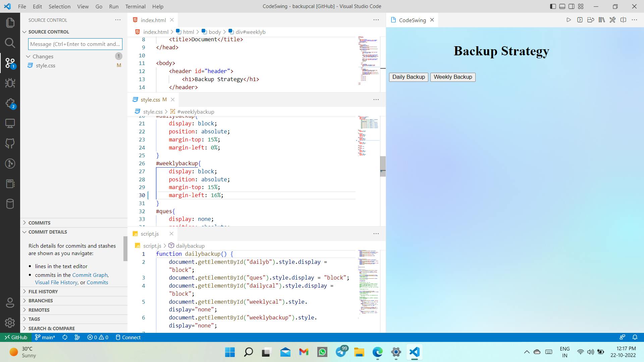Open the GitLens view in the activity bar
Viewport: 644px width, 362px height.
10,164
